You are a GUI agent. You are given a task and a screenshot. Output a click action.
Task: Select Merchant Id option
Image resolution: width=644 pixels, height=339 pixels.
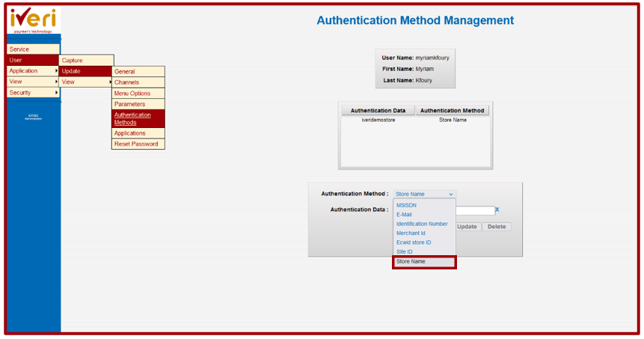(411, 233)
